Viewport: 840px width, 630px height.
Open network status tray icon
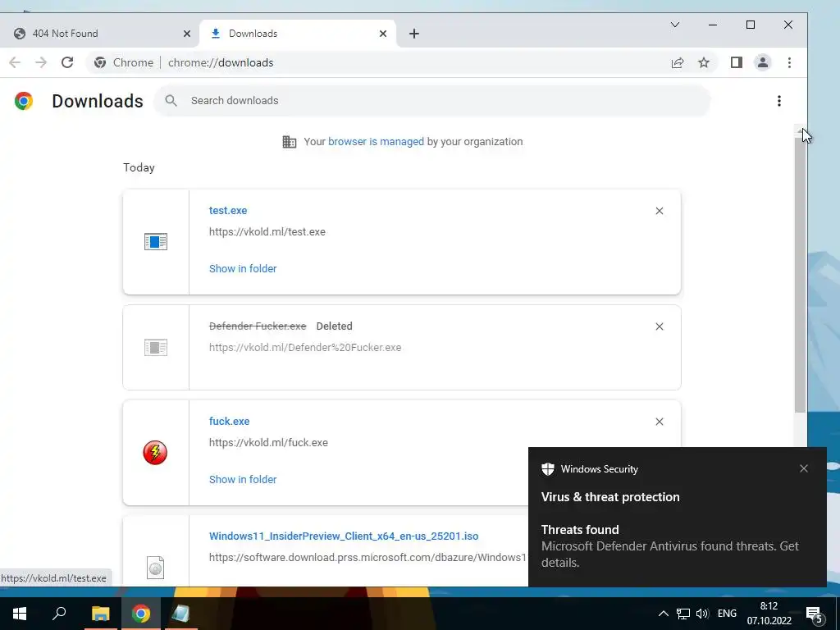(683, 614)
